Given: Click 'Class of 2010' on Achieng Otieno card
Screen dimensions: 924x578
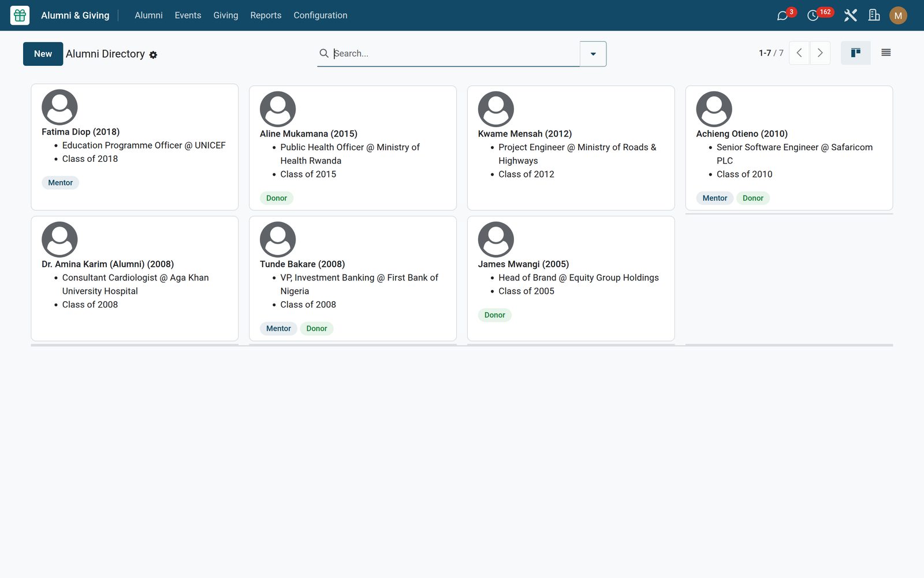Looking at the screenshot, I should coord(744,174).
